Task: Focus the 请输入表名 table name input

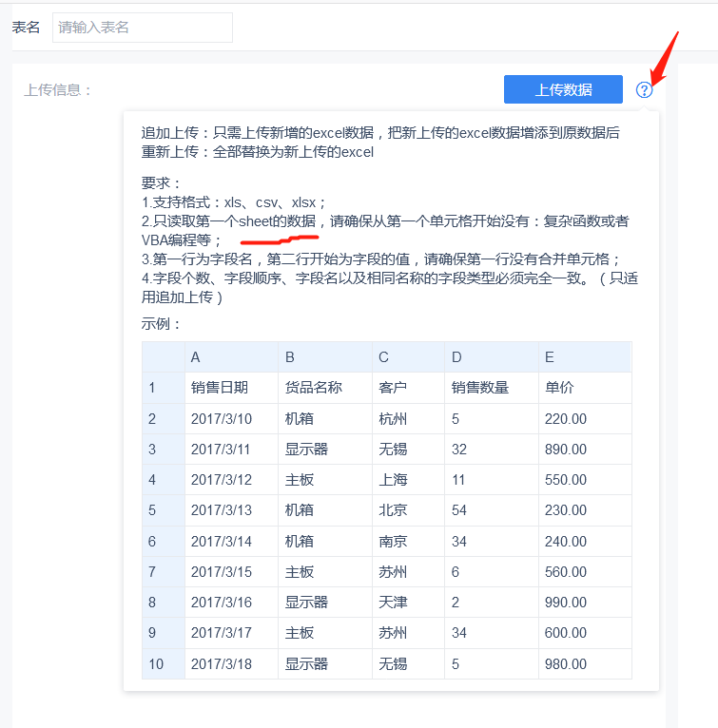Action: (x=143, y=28)
